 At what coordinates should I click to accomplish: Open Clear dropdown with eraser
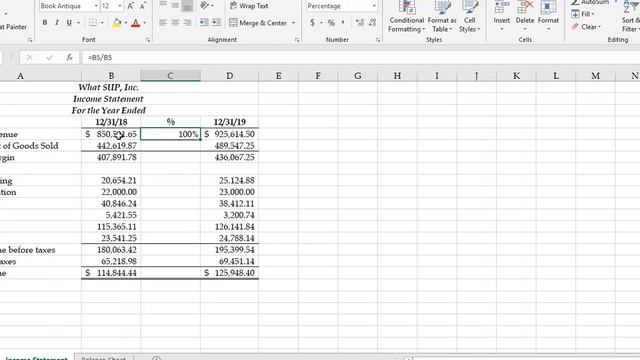586,27
